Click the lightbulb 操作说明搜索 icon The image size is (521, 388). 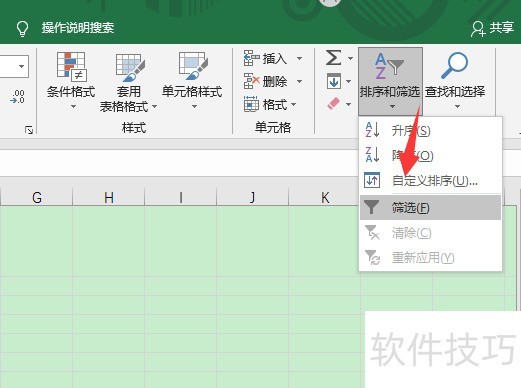(22, 28)
